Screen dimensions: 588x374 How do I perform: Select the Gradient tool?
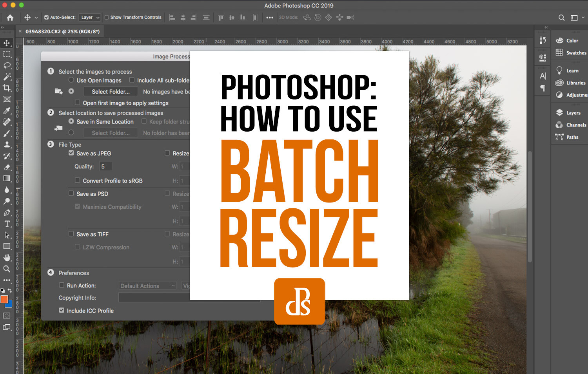pos(7,179)
